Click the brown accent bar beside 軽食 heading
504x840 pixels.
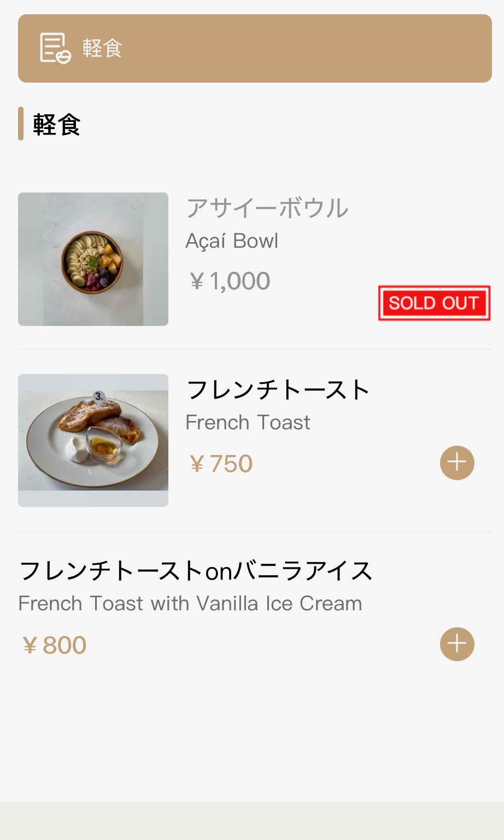21,124
